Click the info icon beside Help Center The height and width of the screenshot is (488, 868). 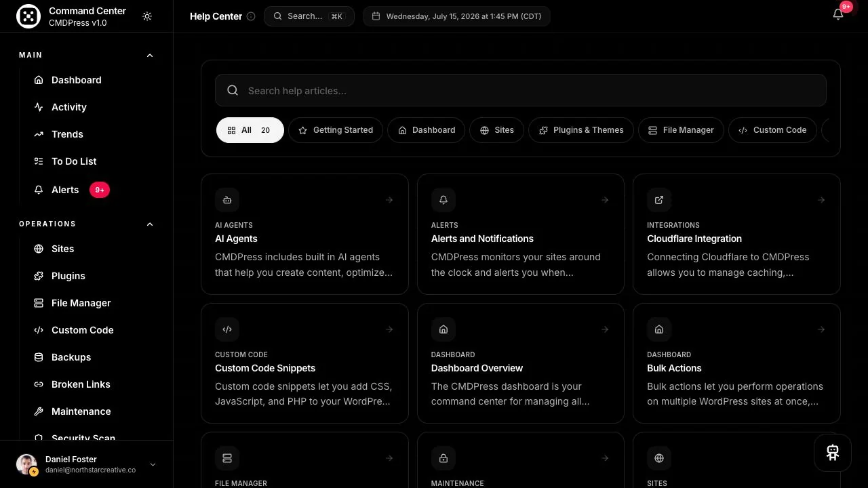click(251, 16)
